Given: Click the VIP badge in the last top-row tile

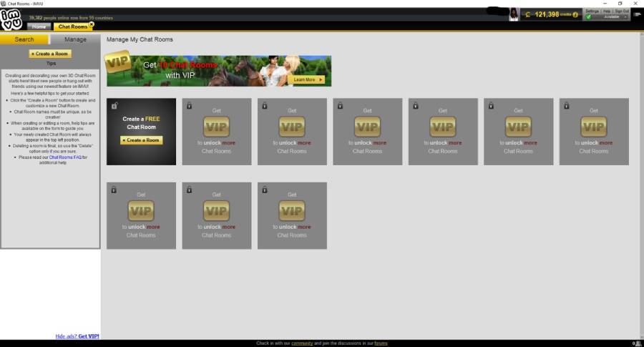Looking at the screenshot, I should (593, 127).
